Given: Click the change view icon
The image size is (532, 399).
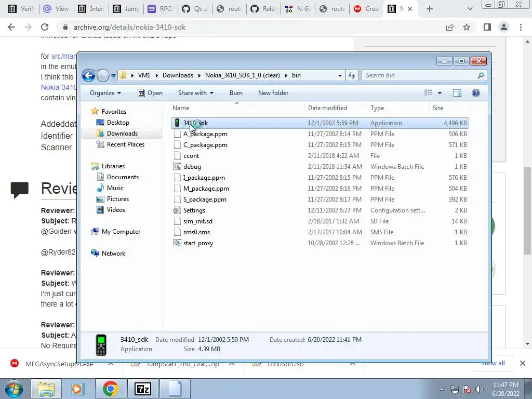Looking at the screenshot, I should (x=429, y=93).
